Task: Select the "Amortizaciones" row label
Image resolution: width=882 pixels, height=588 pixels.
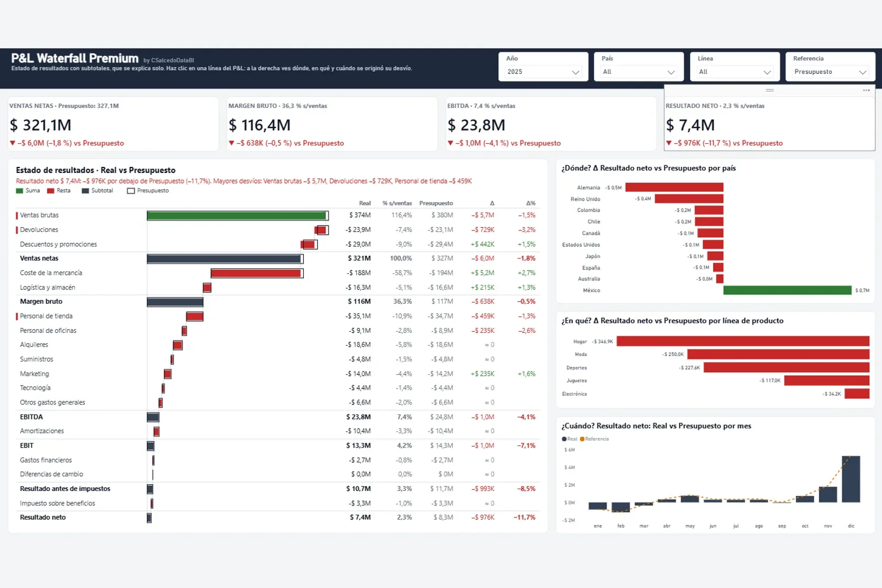Action: (x=42, y=431)
